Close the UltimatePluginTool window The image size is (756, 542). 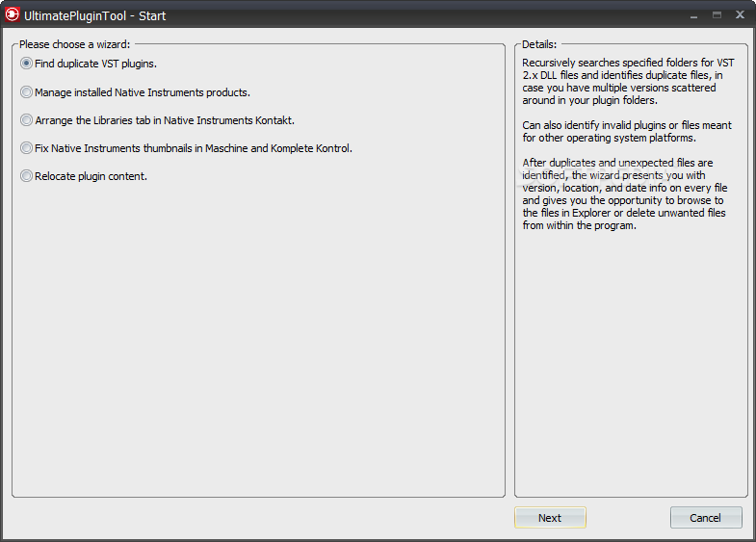click(x=740, y=15)
